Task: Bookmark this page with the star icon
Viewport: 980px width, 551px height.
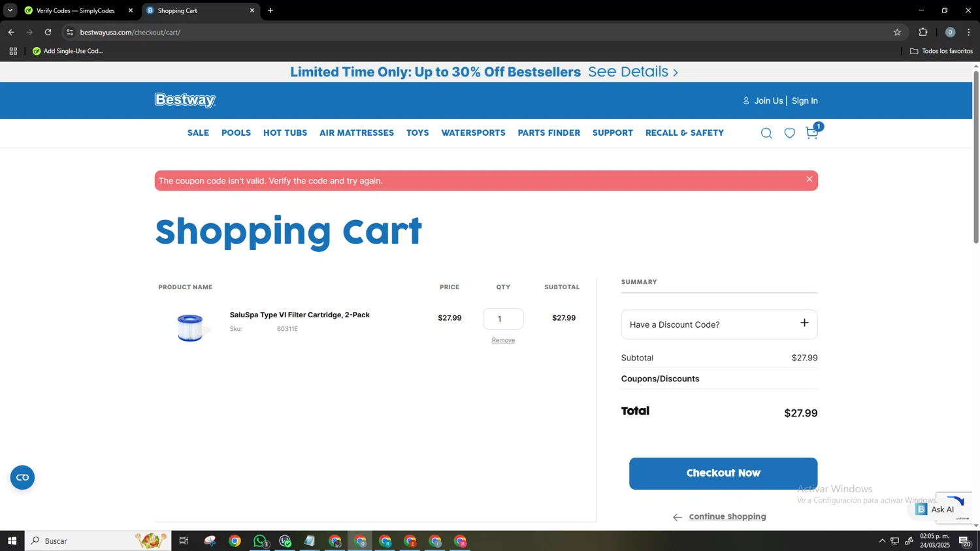Action: (x=897, y=32)
